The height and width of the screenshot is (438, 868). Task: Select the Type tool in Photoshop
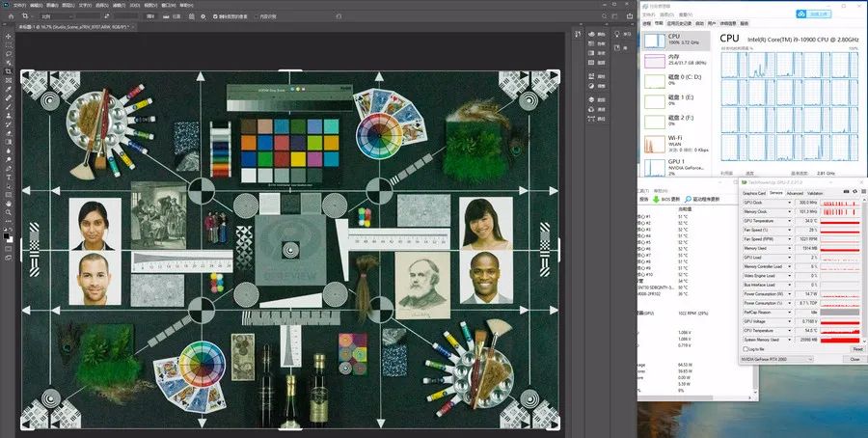[x=8, y=178]
